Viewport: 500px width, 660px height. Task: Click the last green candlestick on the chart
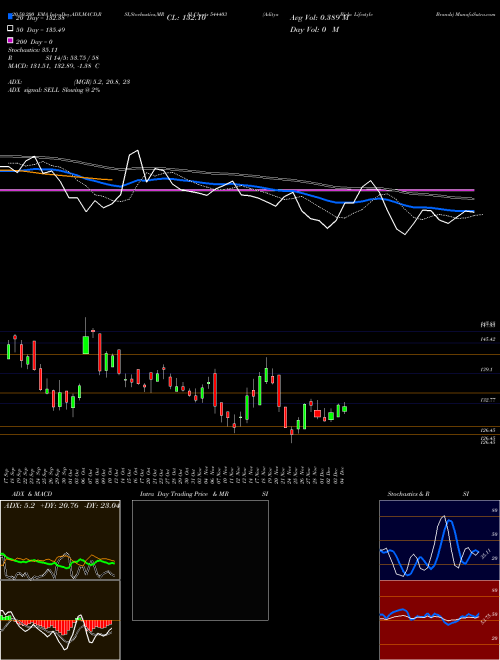pos(344,408)
